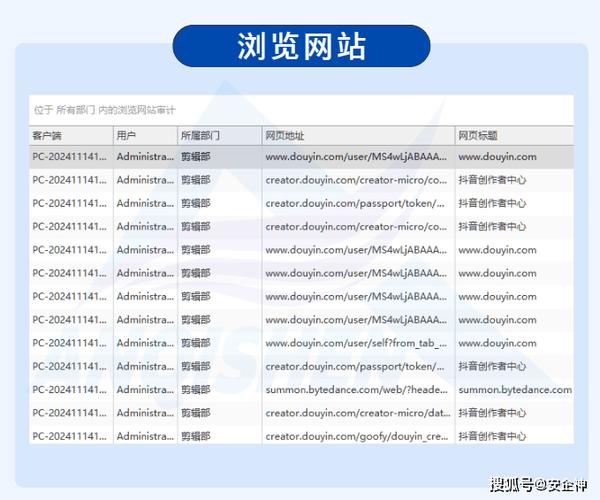This screenshot has width=600, height=500.
Task: Click Administra... in the user/self?from_tab row
Action: pos(145,343)
